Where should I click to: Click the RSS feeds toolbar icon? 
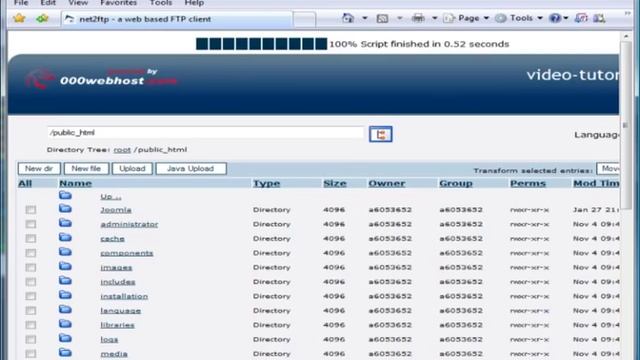pos(382,18)
